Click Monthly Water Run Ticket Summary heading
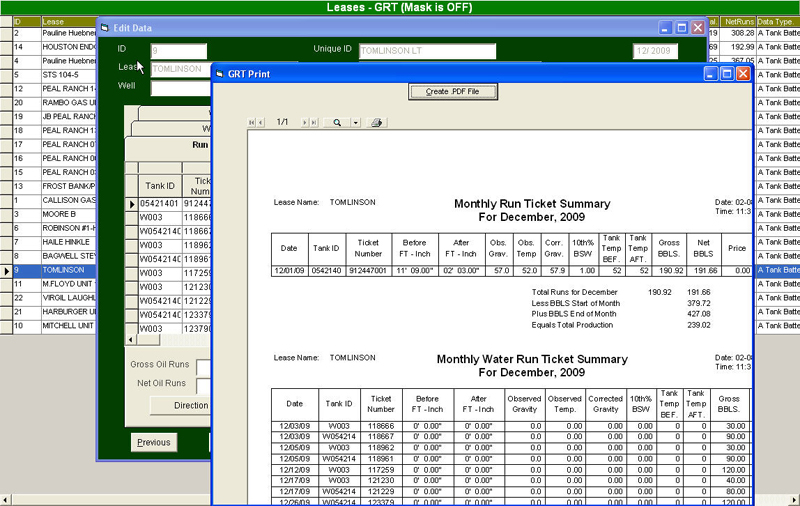The height and width of the screenshot is (506, 800). click(532, 360)
